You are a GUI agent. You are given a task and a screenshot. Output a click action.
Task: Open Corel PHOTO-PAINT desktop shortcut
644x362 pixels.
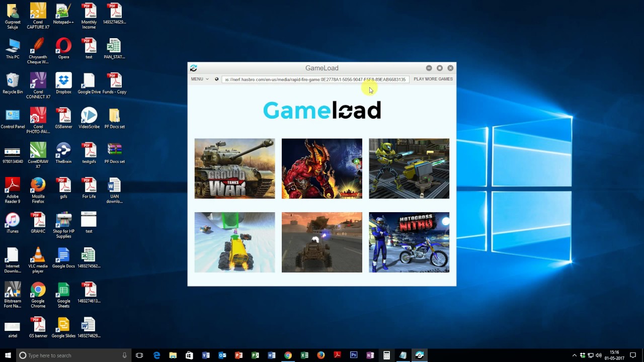click(38, 121)
